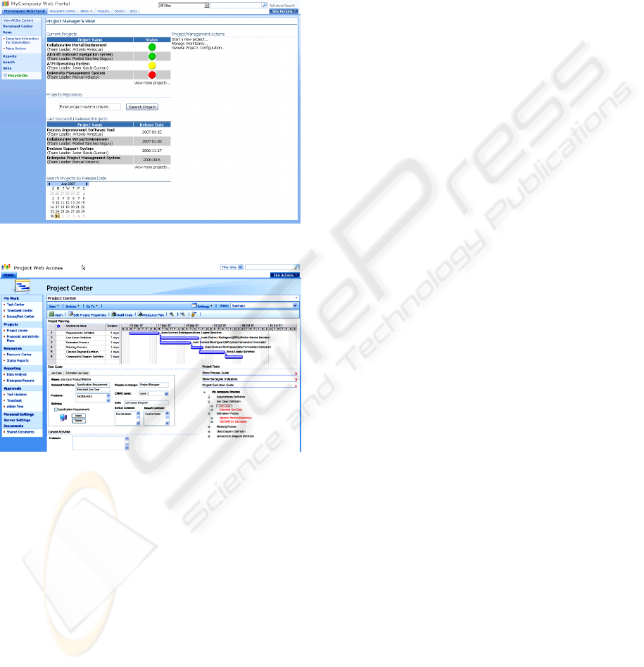Click the search magnifier icon in MyCompany portal
This screenshot has width=644, height=667.
(265, 5)
